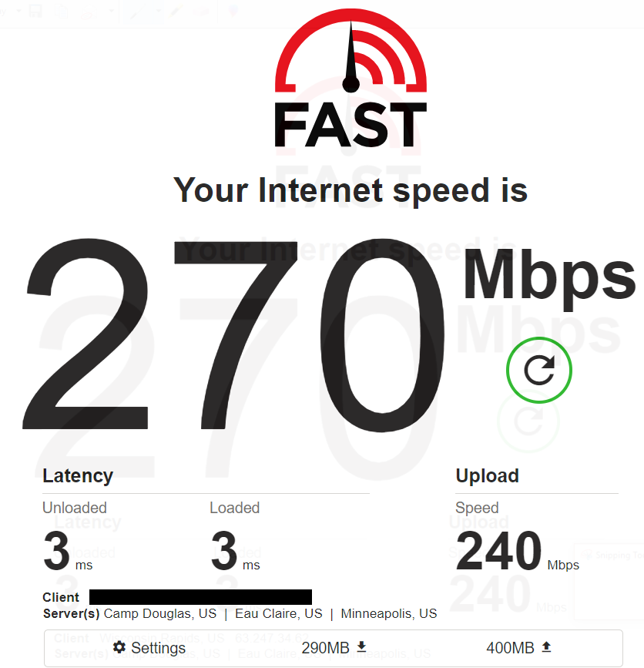Click the Settings gear icon
Image resolution: width=644 pixels, height=668 pixels.
pyautogui.click(x=119, y=647)
